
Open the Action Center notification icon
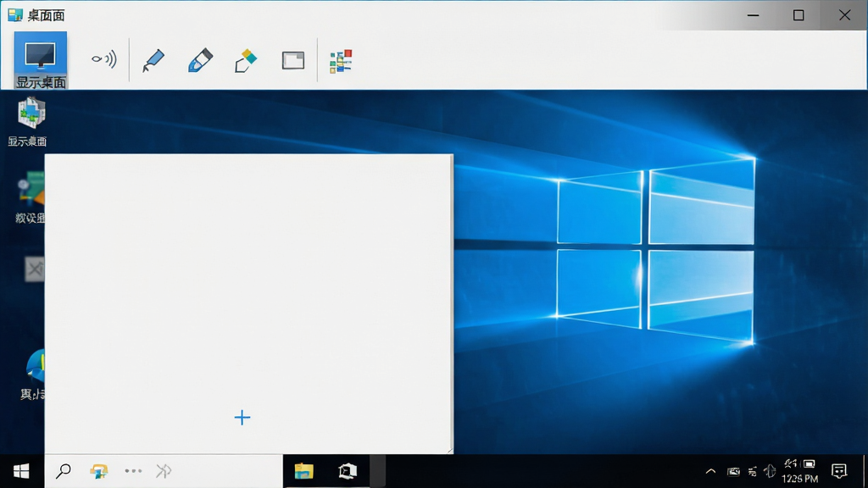click(839, 471)
